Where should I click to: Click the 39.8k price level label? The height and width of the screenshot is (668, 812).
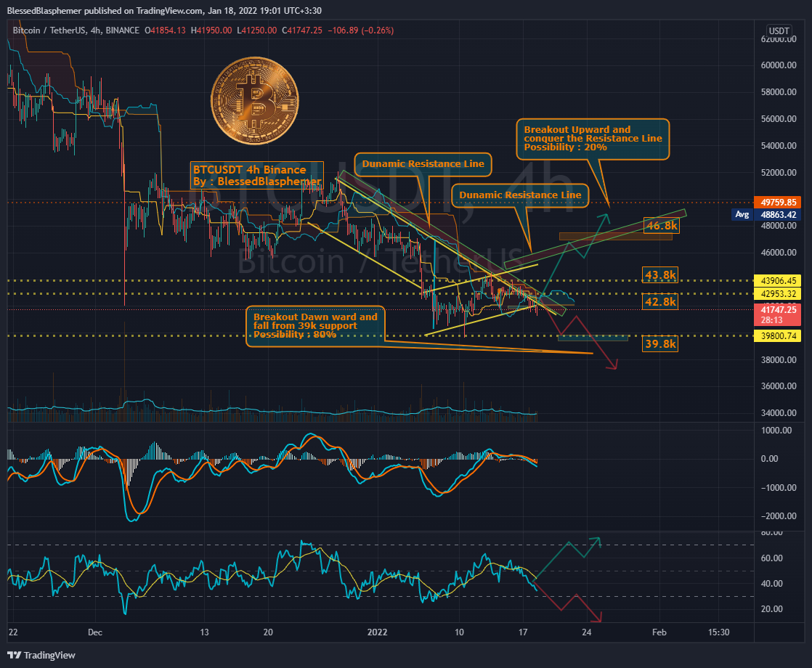tap(660, 344)
